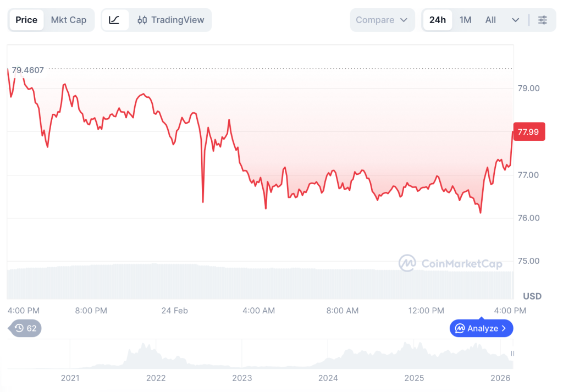Switch to Price view
Image resolution: width=563 pixels, height=392 pixels.
pos(26,20)
